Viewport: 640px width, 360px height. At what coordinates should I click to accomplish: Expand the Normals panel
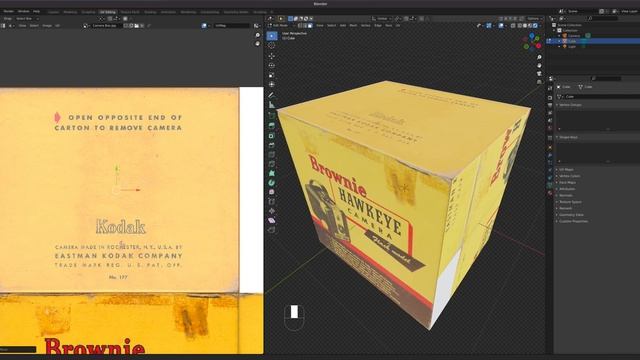(565, 196)
